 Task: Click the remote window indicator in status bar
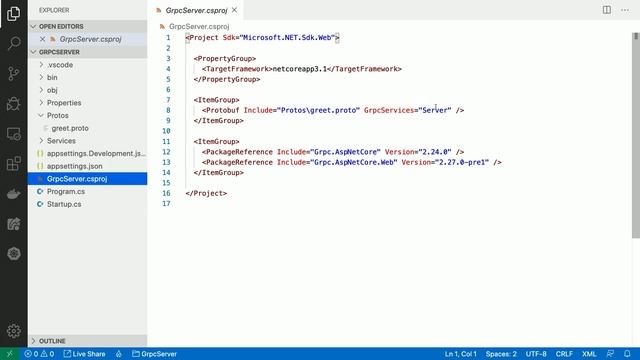[x=9, y=354]
